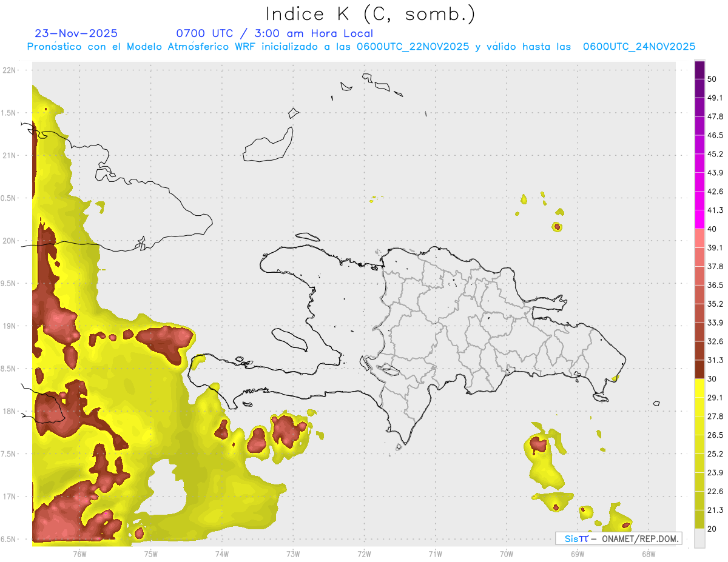The width and height of the screenshot is (728, 562).
Task: Click the '29.1' colorbar label
Action: (715, 398)
